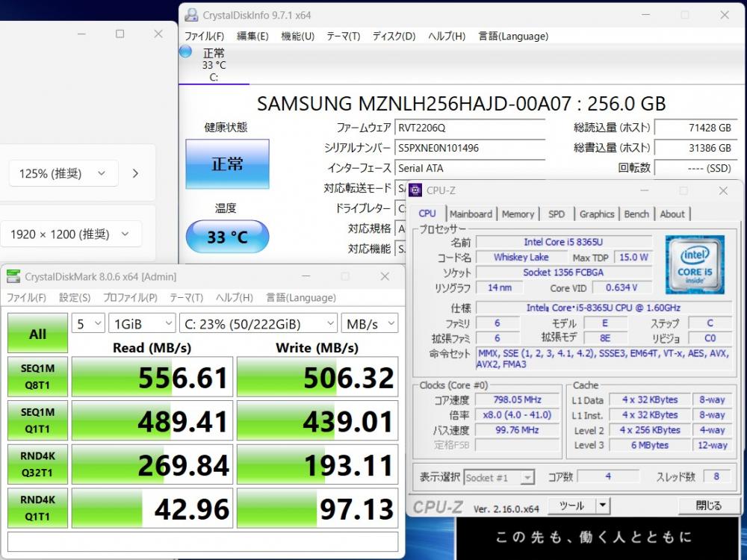Minimize the CrystalDiskMark window
This screenshot has width=747, height=560.
(x=306, y=276)
